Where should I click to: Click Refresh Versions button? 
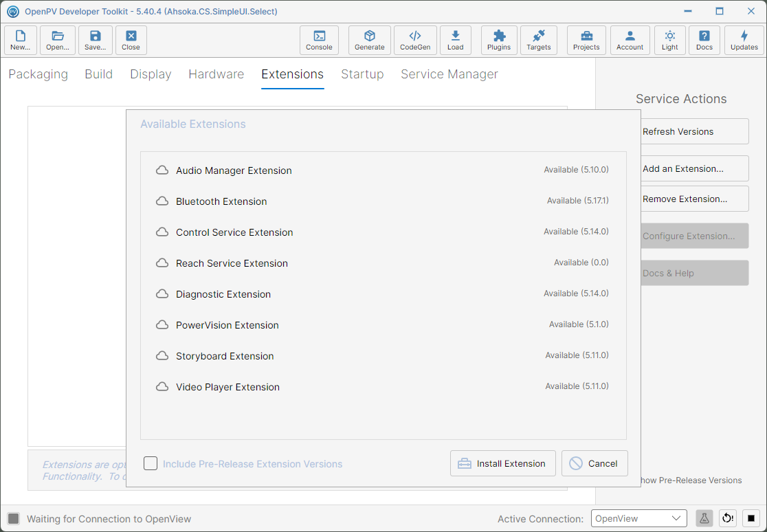695,131
